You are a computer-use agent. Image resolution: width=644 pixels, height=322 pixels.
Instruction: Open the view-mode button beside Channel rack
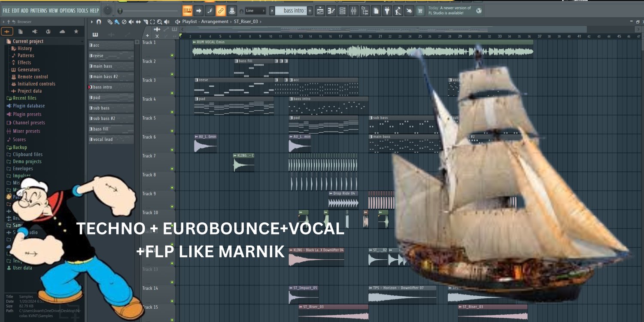331,11
